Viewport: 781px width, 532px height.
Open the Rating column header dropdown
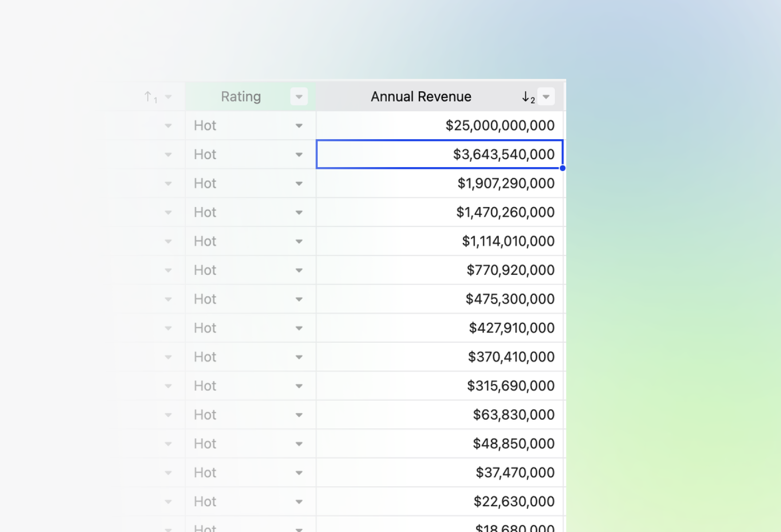299,97
